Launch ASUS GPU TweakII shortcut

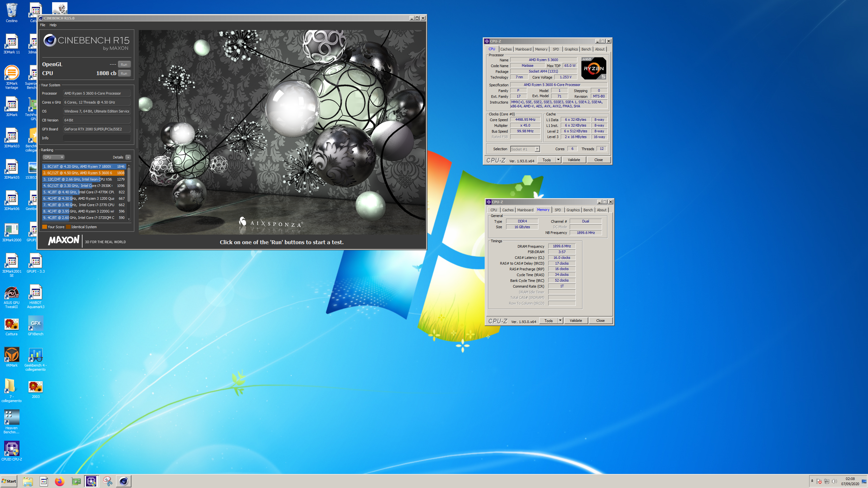click(12, 297)
